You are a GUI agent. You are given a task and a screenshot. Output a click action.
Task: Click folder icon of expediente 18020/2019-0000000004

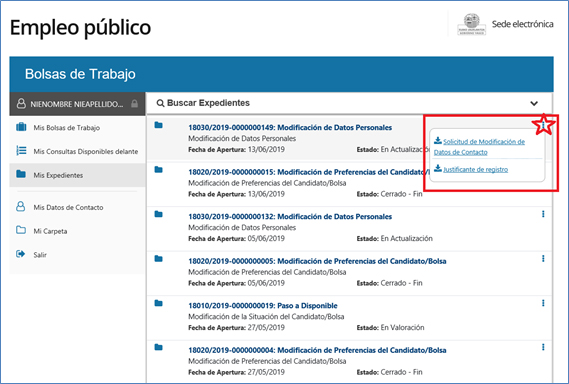click(x=159, y=347)
